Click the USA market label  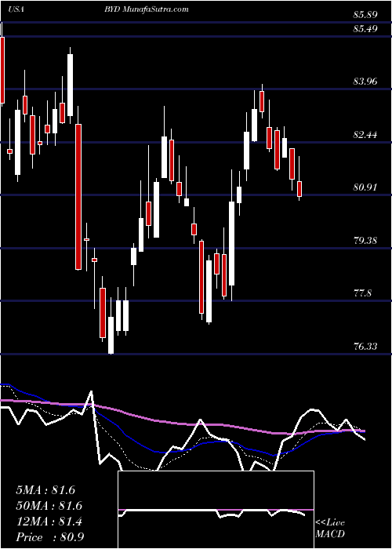tap(16, 9)
